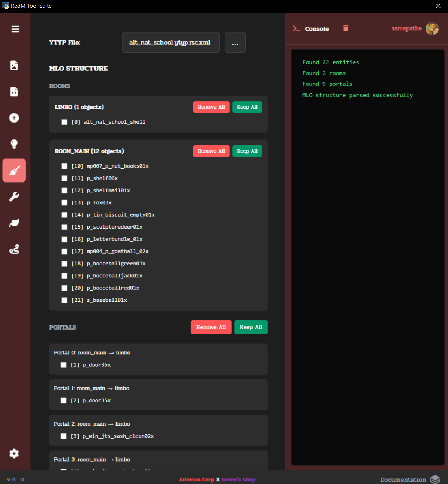Tick Portal 0 p_door35x checkbox
448x484 pixels.
pyautogui.click(x=64, y=365)
